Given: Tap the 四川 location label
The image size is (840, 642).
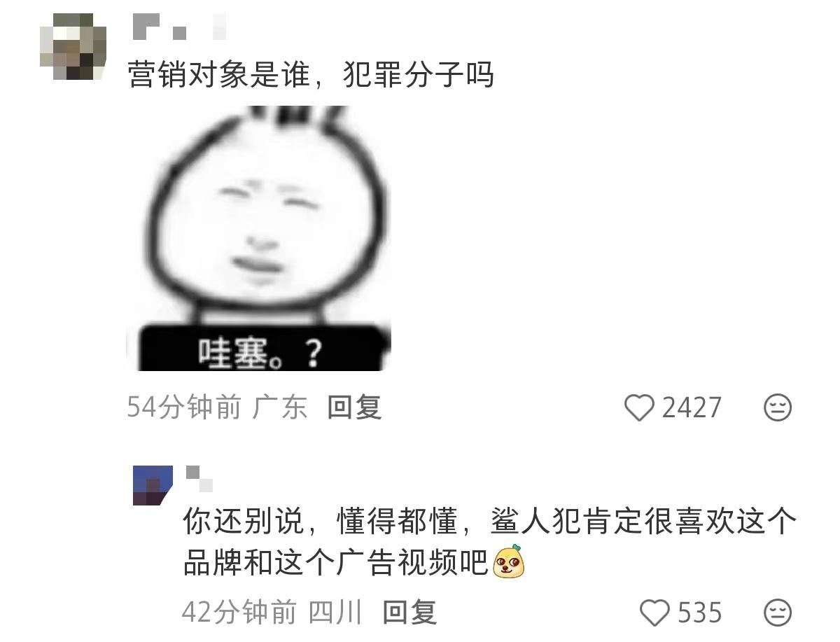Looking at the screenshot, I should point(335,613).
